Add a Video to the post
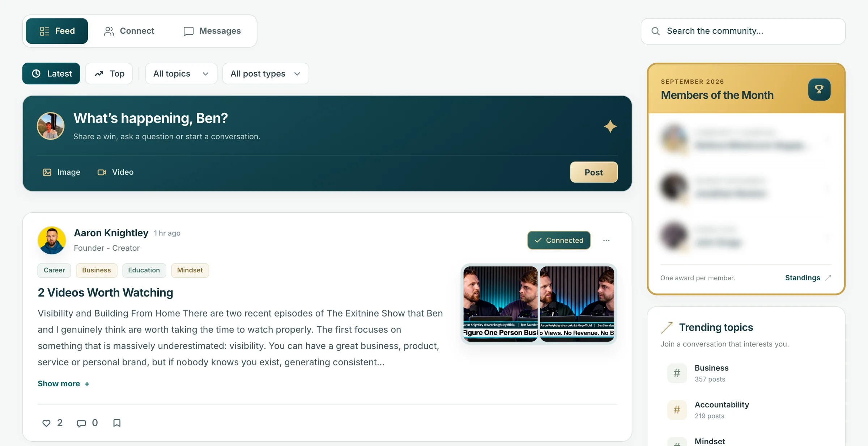This screenshot has height=446, width=868. pos(115,172)
